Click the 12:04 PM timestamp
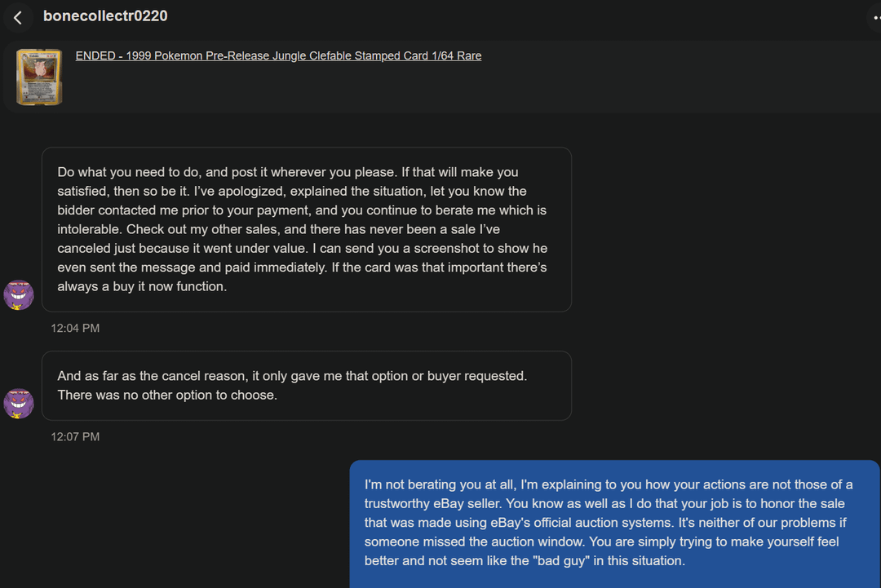 pyautogui.click(x=75, y=328)
